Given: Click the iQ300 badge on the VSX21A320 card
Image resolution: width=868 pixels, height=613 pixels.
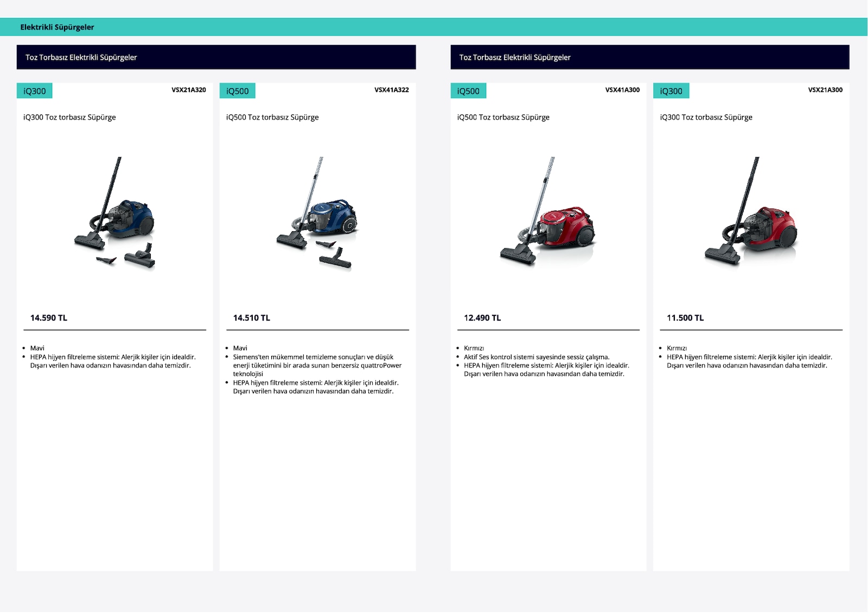Looking at the screenshot, I should 35,91.
